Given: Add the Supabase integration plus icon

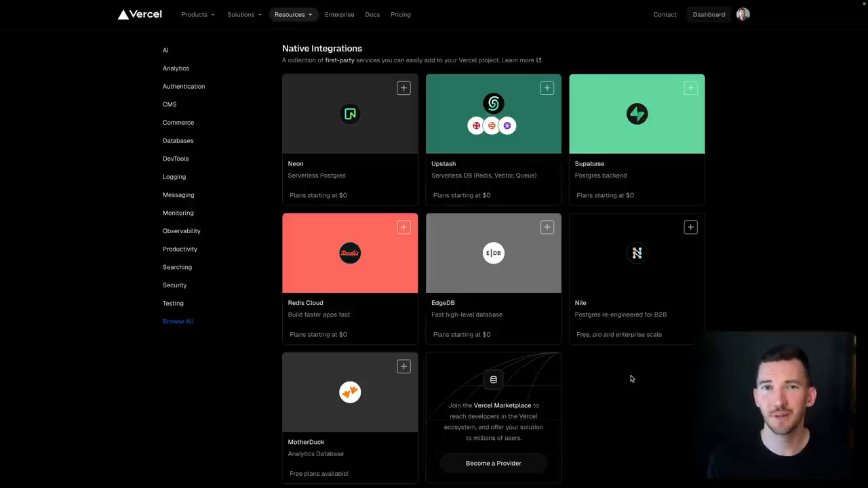Looking at the screenshot, I should click(x=690, y=88).
